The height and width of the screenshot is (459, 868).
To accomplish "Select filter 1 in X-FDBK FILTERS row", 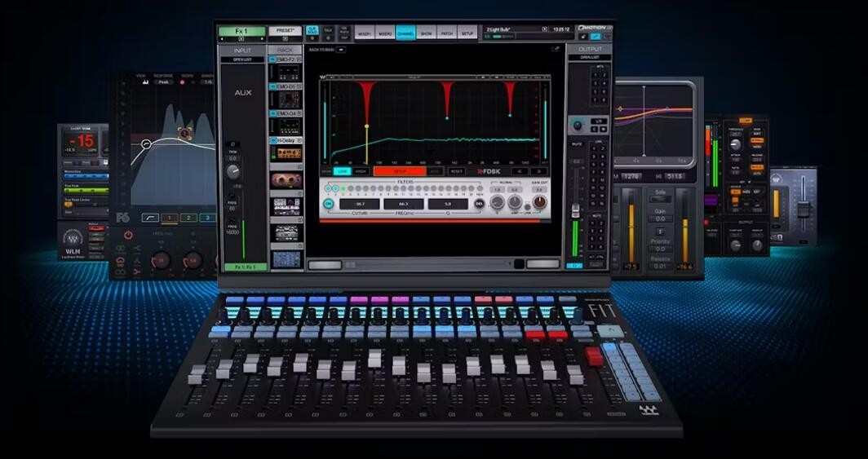I will pyautogui.click(x=328, y=188).
